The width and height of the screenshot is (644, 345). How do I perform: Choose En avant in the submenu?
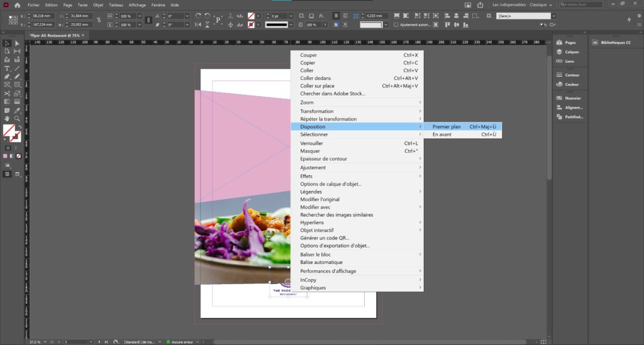click(x=462, y=134)
